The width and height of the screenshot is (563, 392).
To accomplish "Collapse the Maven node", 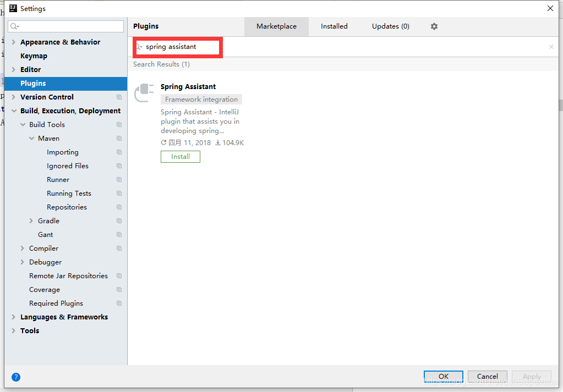I will [31, 139].
